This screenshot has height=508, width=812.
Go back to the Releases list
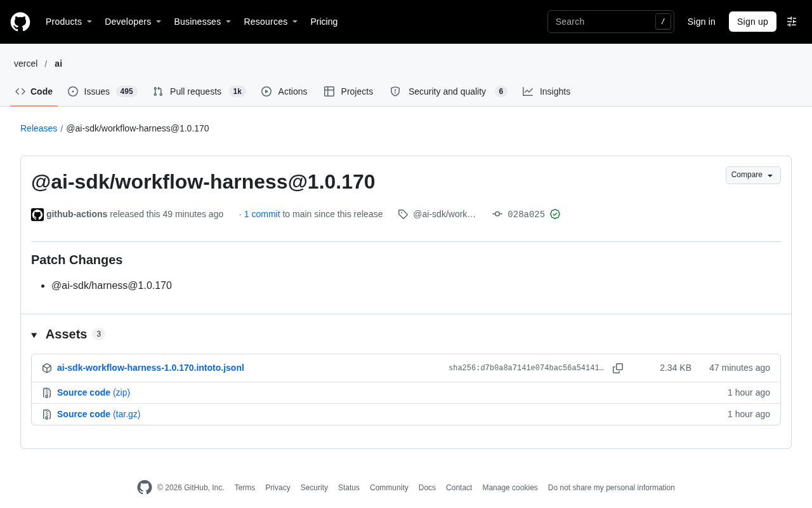point(39,128)
